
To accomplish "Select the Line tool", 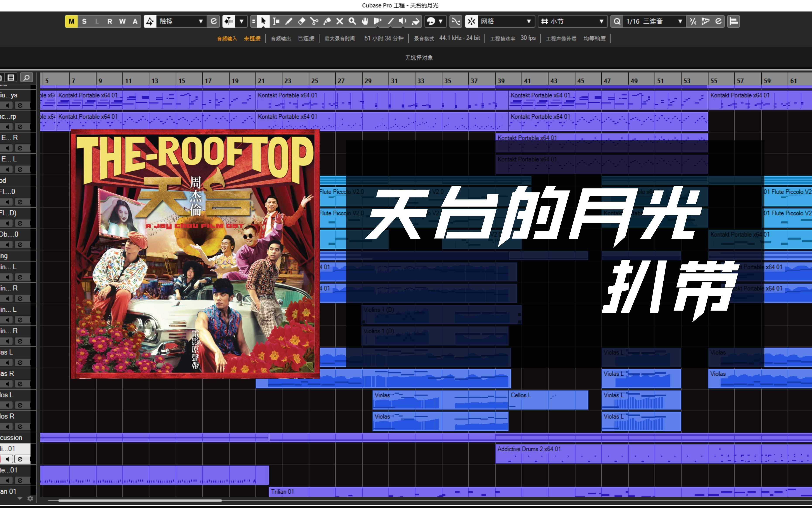I will [390, 21].
